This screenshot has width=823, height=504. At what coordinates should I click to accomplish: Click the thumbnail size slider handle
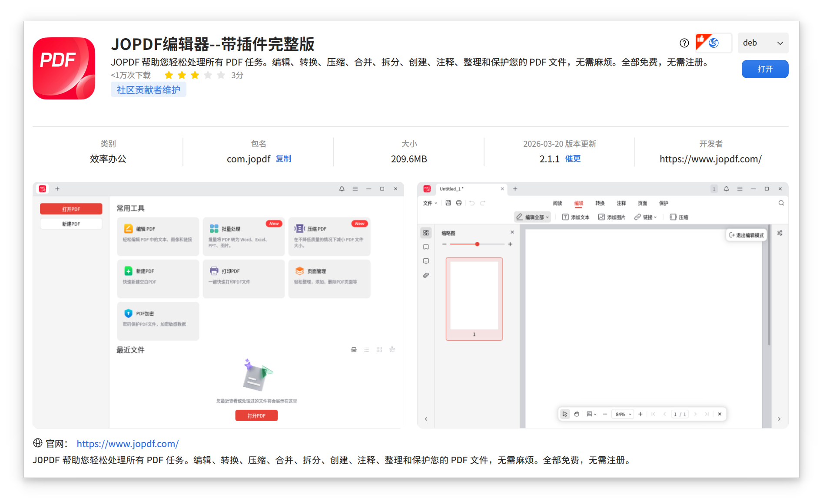point(477,244)
